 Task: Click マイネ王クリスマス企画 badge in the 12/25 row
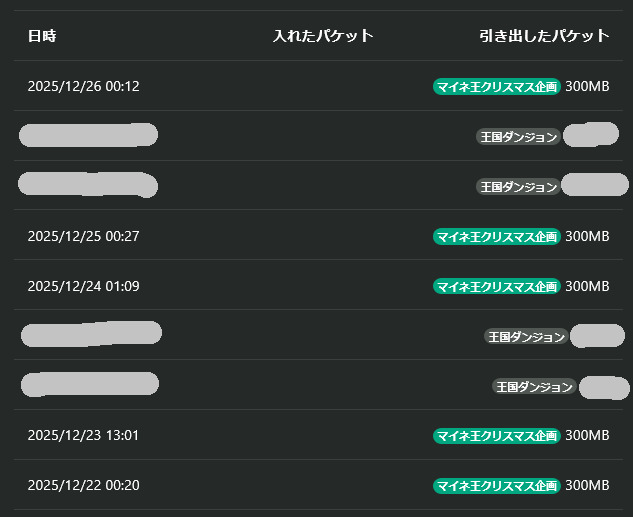[x=496, y=236]
